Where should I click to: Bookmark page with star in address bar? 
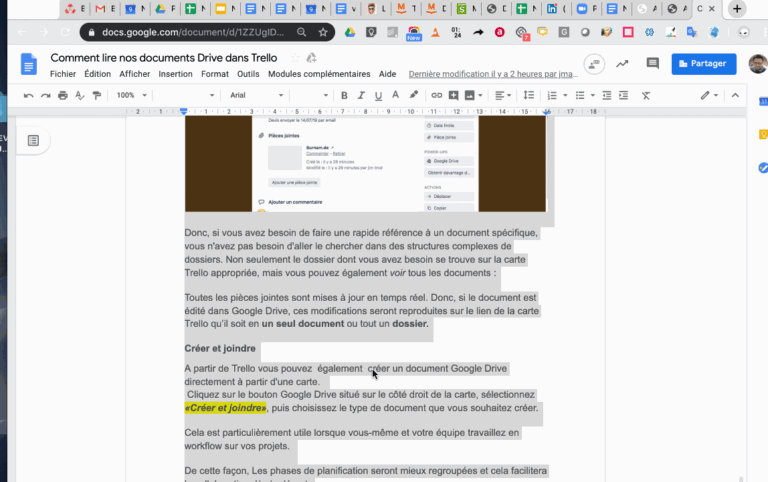coord(323,32)
